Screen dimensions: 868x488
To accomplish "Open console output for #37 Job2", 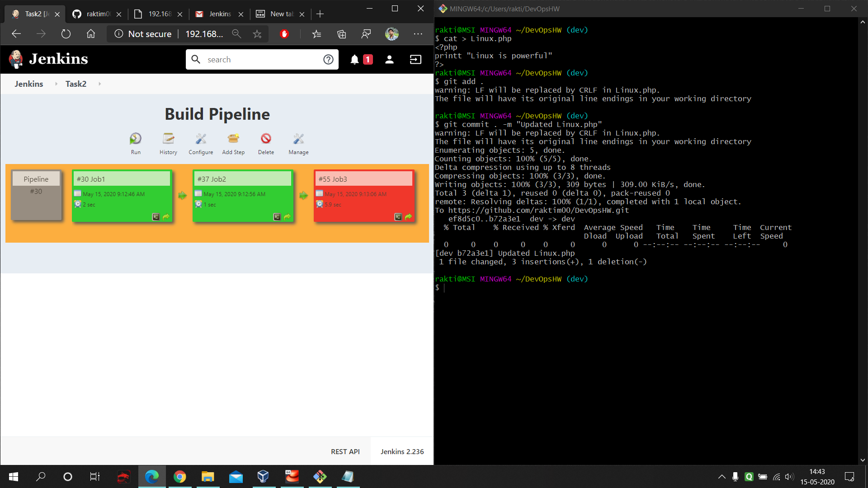I will pyautogui.click(x=277, y=217).
